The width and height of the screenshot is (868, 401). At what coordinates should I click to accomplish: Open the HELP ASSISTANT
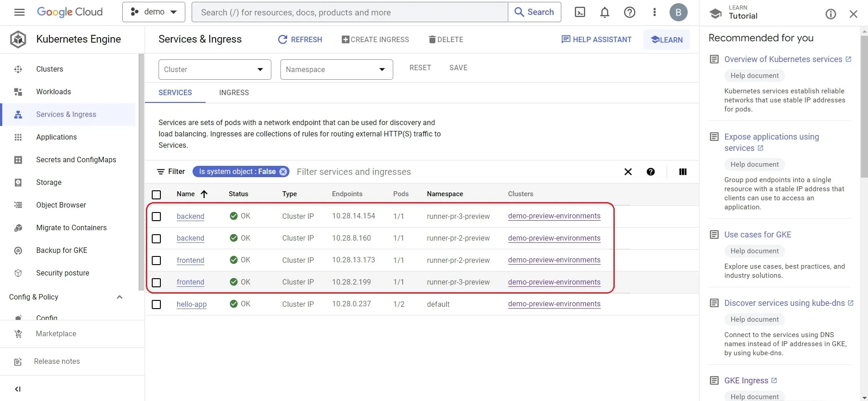pyautogui.click(x=596, y=39)
